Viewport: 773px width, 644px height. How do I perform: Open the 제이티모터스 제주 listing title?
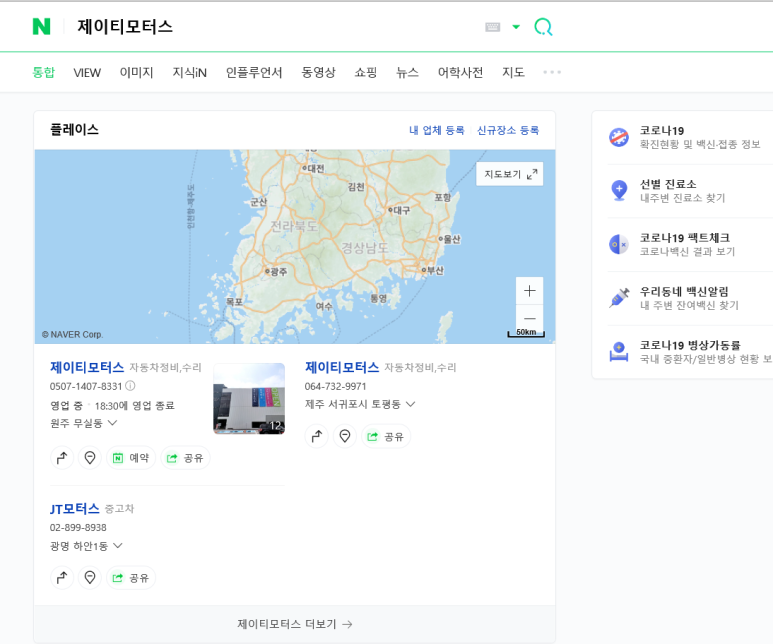pos(342,367)
